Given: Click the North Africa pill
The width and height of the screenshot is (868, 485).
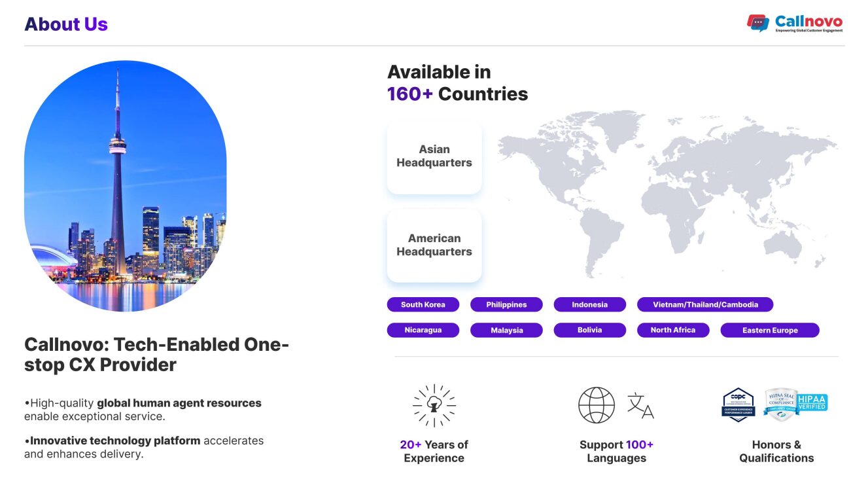Looking at the screenshot, I should click(673, 331).
